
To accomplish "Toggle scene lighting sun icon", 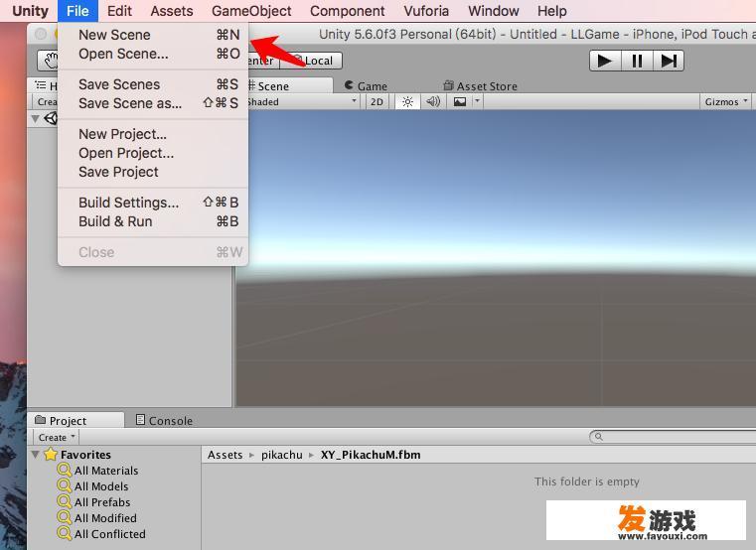I will click(407, 101).
